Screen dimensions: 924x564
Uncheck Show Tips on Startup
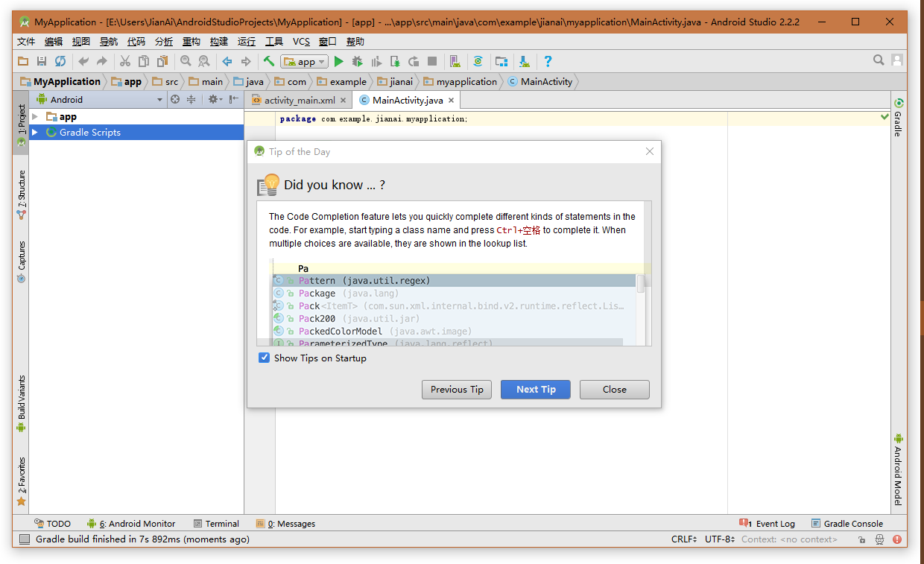coord(264,358)
